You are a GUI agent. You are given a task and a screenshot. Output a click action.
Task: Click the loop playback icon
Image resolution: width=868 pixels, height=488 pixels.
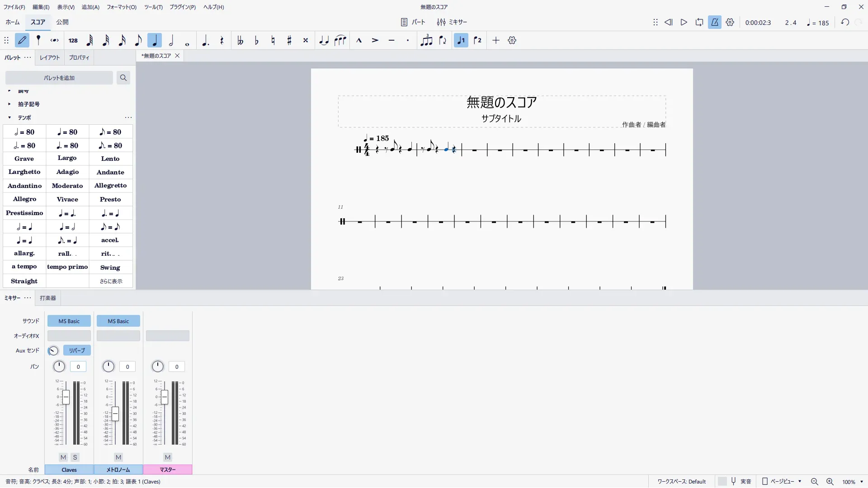(x=699, y=22)
